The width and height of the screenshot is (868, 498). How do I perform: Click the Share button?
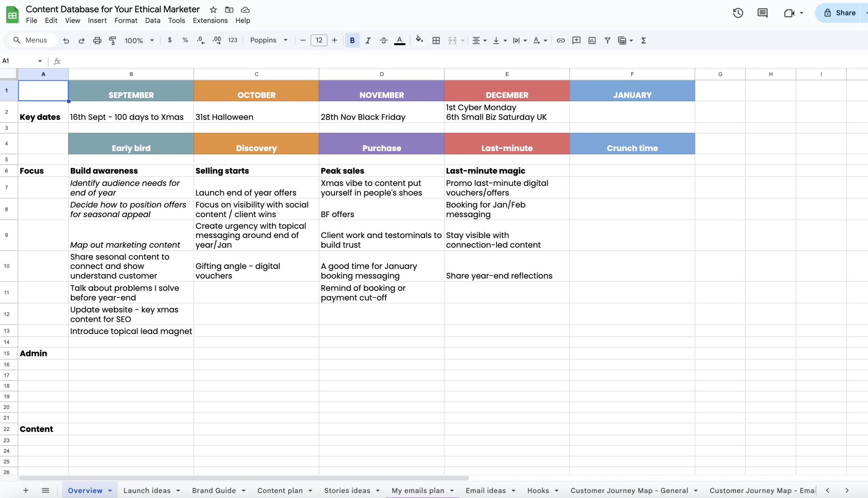click(840, 13)
